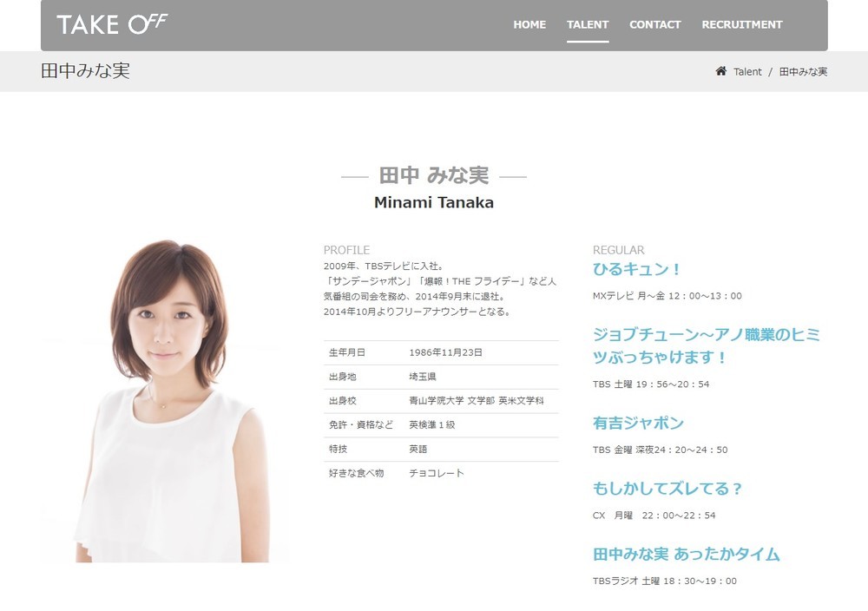Click the 生年月日 row in profile table
The height and width of the screenshot is (611, 868).
pyautogui.click(x=440, y=352)
